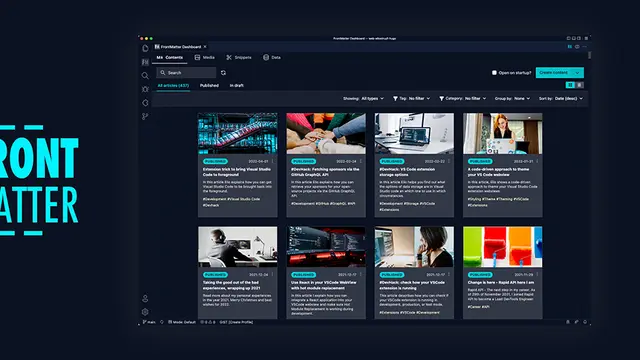Expand the 'Group by: None' dropdown
Viewport: 640px width, 360px height.
click(x=513, y=98)
